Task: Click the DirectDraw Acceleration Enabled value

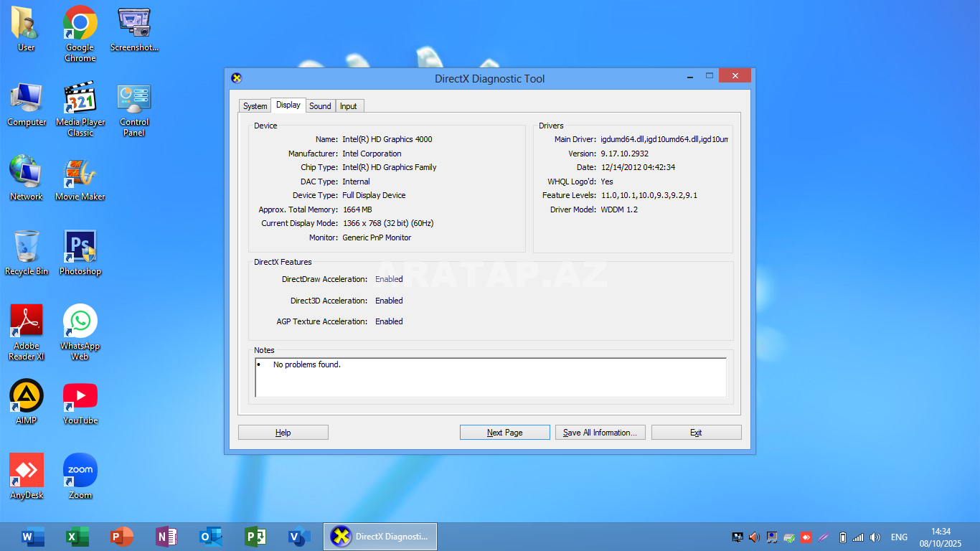Action: point(389,279)
